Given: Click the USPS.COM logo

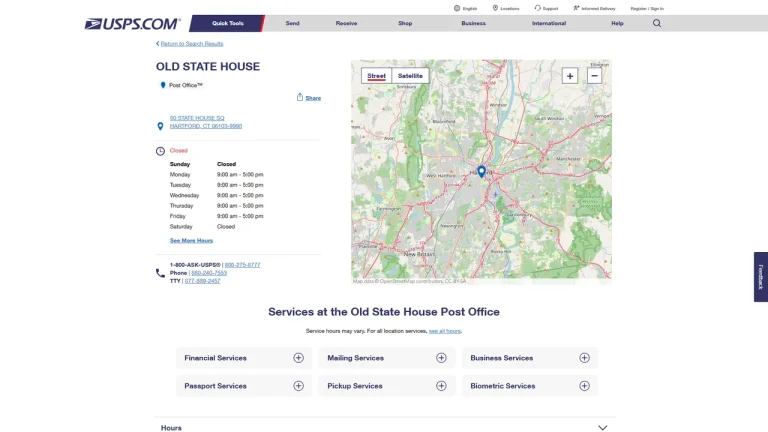Looking at the screenshot, I should 133,24.
